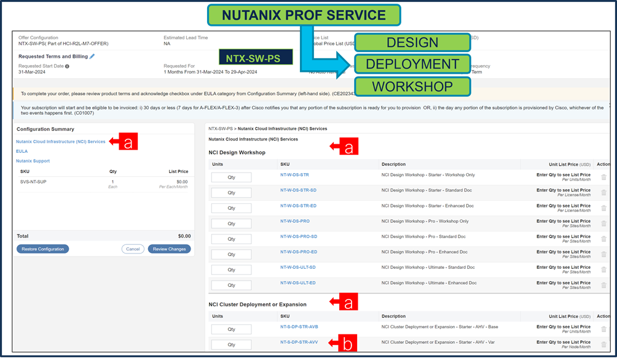The width and height of the screenshot is (617, 364).
Task: Select description "NCI Design Workshop - Pro - Enhanced Doc"
Action: (424, 252)
